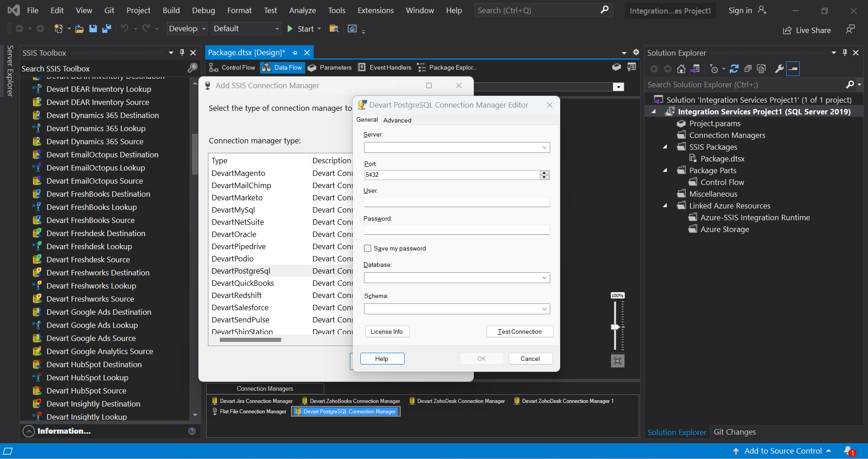Image resolution: width=868 pixels, height=459 pixels.
Task: Collapse the Package Parts tree node
Action: (x=665, y=170)
